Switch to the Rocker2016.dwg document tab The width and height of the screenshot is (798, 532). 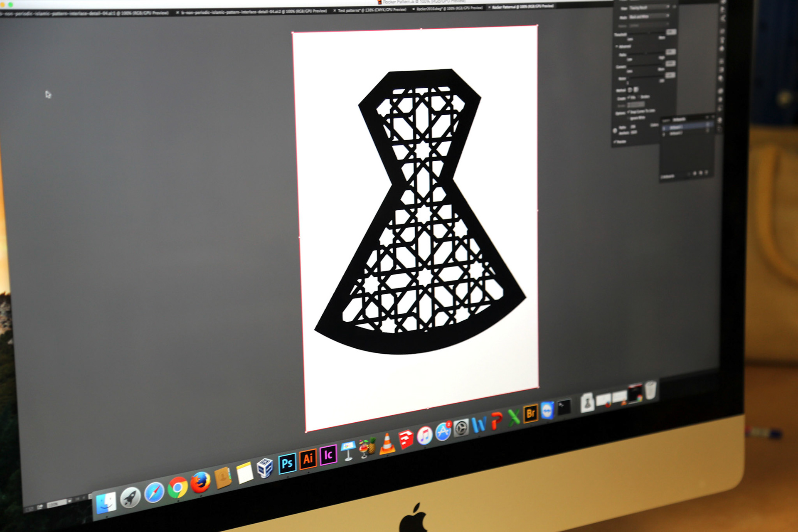point(448,8)
